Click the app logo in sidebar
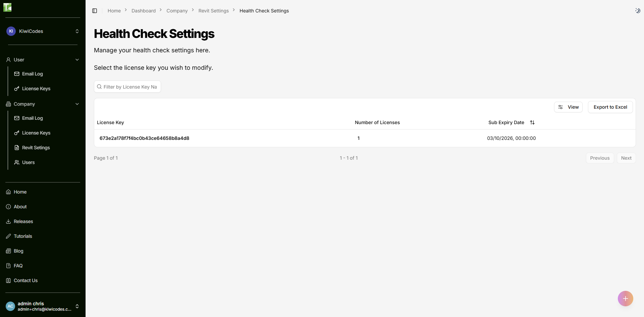Screen dimensions: 644x317 click(7, 7)
